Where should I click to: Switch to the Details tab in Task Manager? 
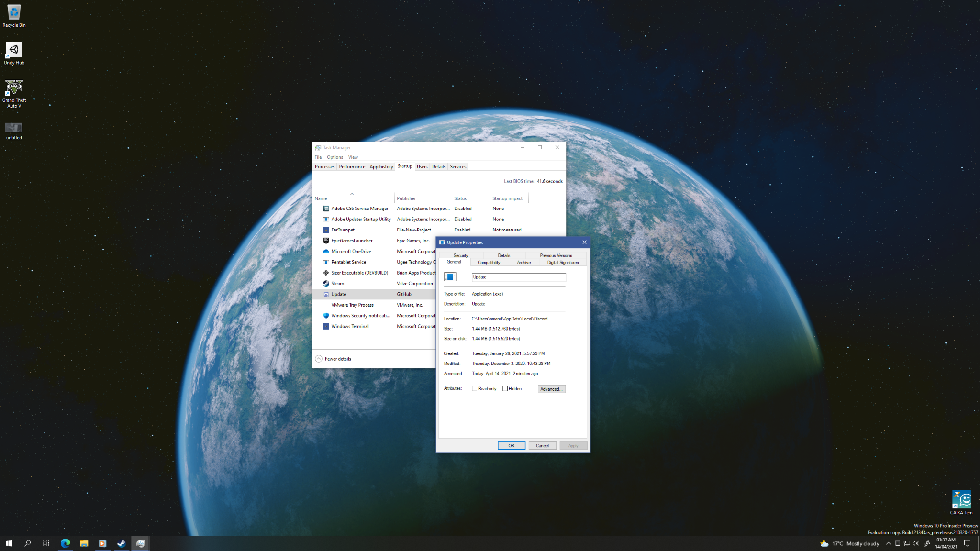[439, 167]
